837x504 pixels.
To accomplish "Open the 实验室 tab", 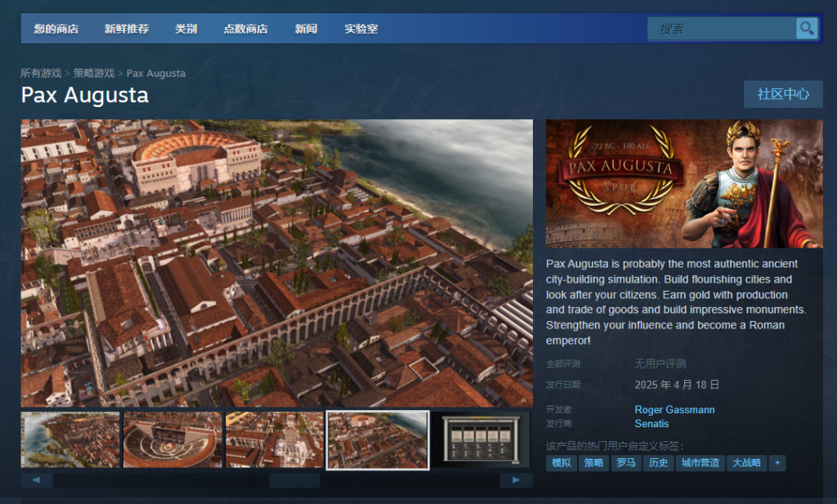I will pyautogui.click(x=360, y=29).
